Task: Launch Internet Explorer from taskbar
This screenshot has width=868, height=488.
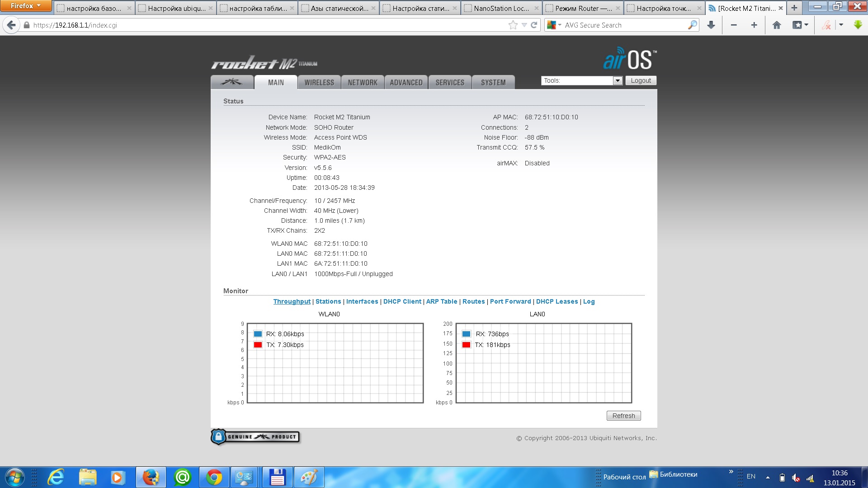Action: coord(56,477)
